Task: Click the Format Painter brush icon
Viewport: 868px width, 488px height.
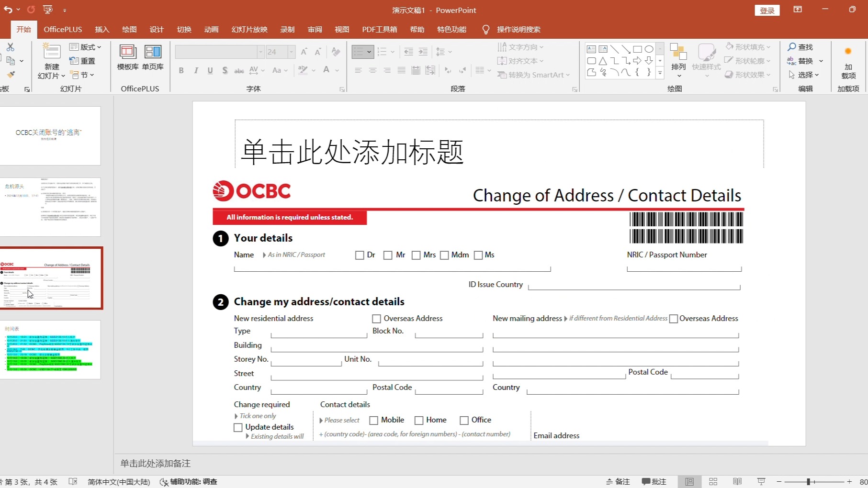Action: click(x=10, y=75)
